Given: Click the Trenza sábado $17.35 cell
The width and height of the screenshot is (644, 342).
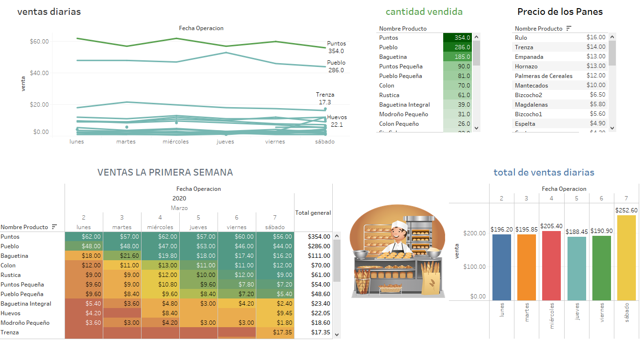Looking at the screenshot, I should click(x=275, y=332).
